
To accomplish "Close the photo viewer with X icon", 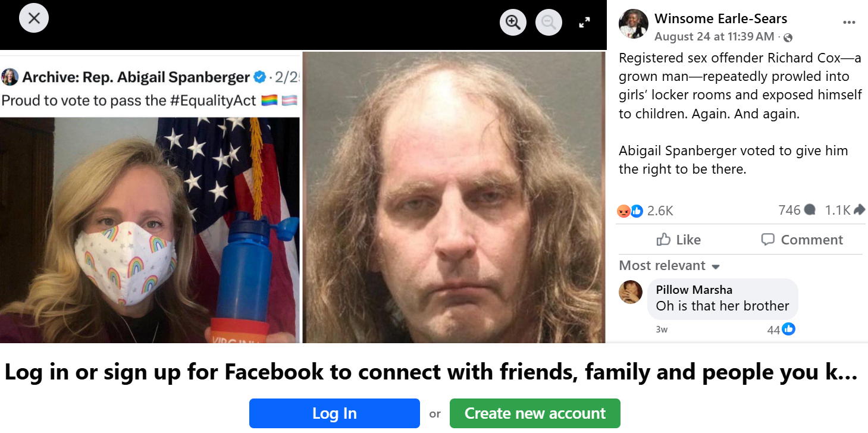I will (x=34, y=18).
